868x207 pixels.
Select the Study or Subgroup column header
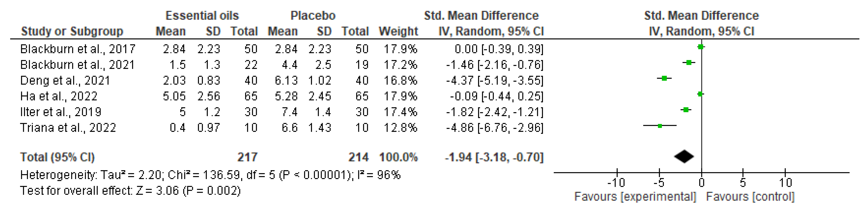(x=72, y=31)
